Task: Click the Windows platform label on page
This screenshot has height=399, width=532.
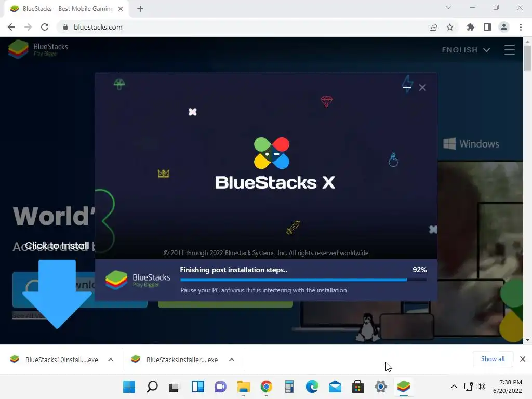Action: pyautogui.click(x=471, y=144)
